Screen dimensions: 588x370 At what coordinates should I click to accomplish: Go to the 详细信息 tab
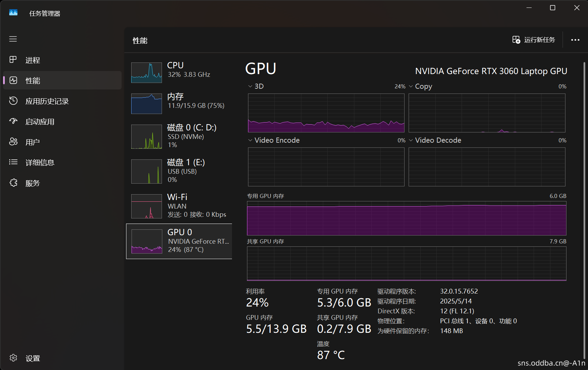tap(62, 162)
